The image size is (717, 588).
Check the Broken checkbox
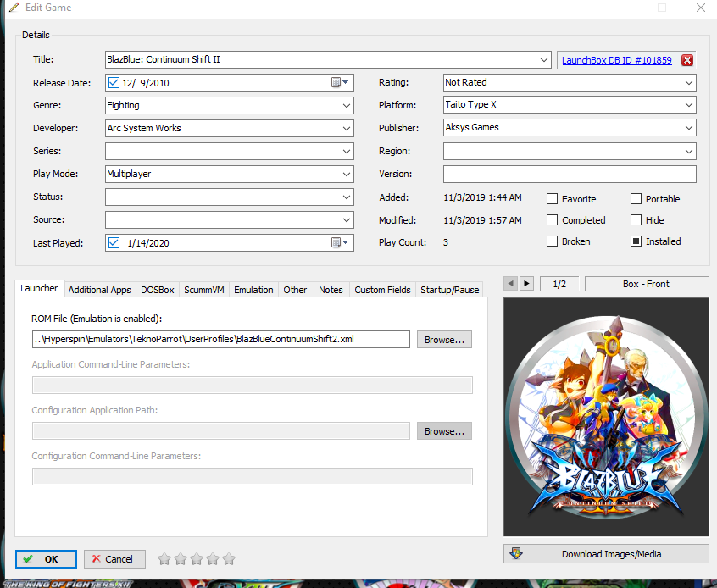coord(553,241)
